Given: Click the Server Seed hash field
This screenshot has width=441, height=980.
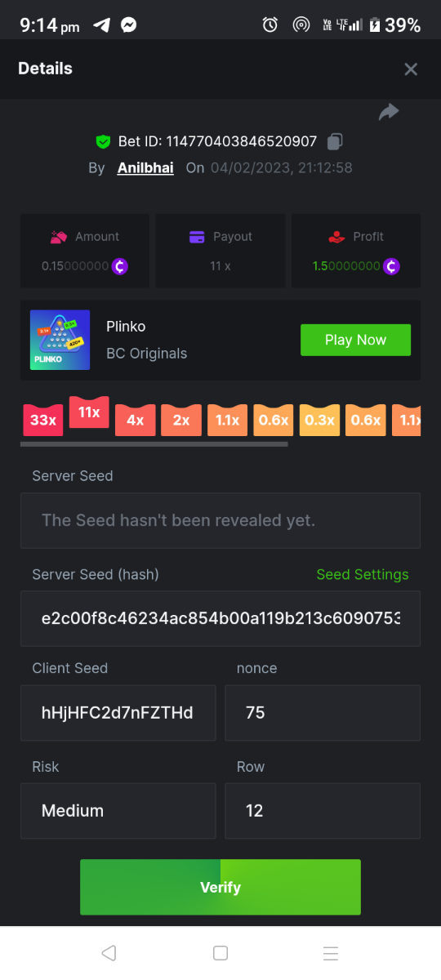Looking at the screenshot, I should point(220,618).
